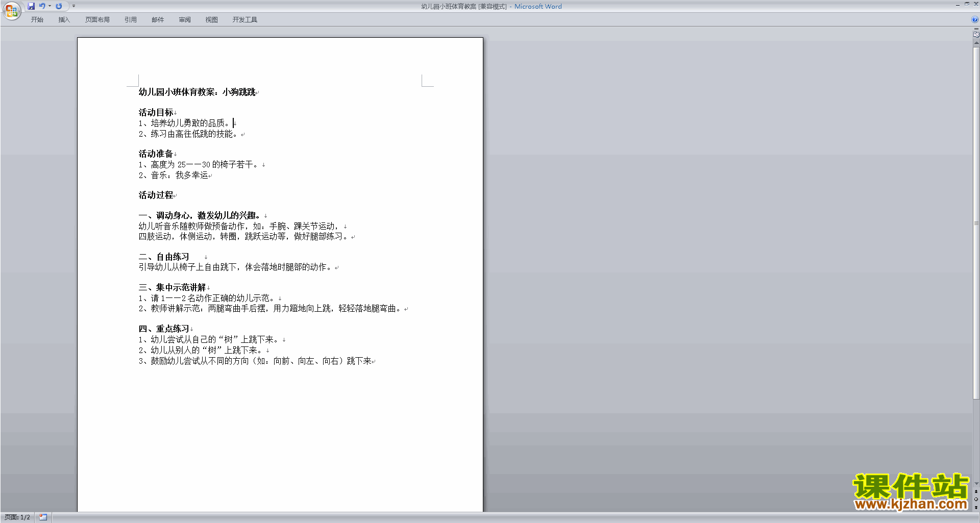Open the 插入 ribbon tab
Viewport: 980px width, 523px height.
click(x=64, y=19)
